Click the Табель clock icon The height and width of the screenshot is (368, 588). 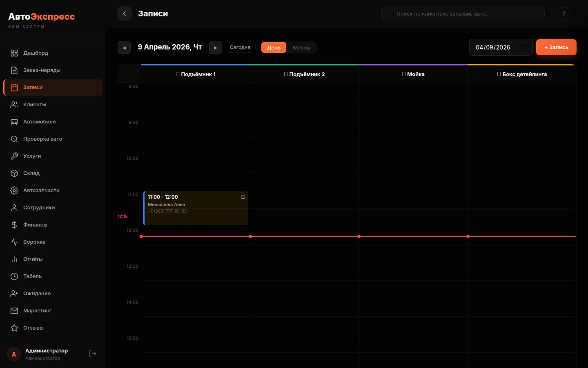click(x=14, y=276)
